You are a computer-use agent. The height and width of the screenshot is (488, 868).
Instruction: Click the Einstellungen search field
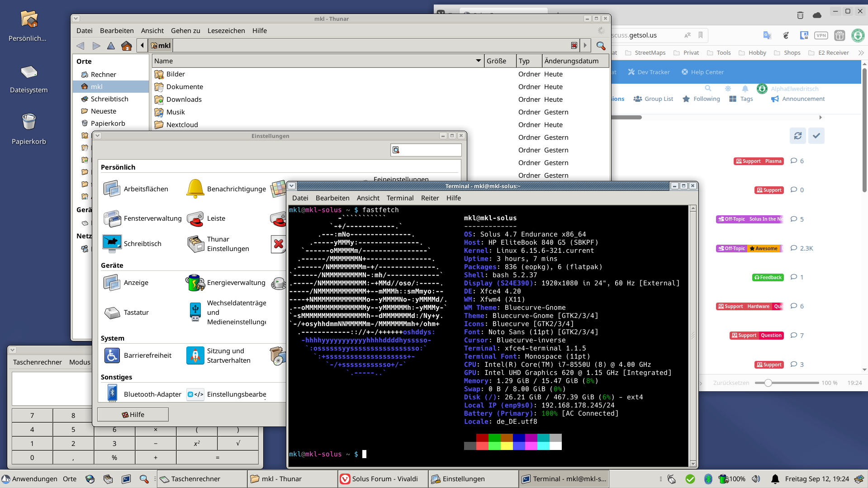426,150
